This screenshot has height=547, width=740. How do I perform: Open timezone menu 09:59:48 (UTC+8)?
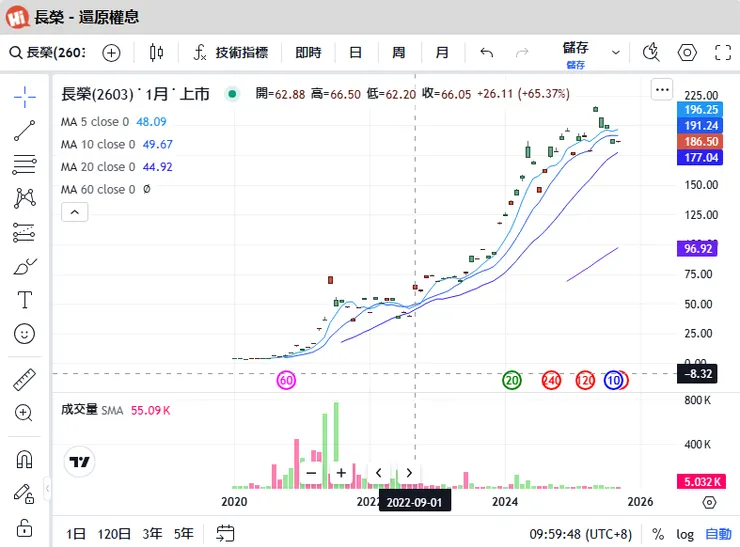(580, 534)
